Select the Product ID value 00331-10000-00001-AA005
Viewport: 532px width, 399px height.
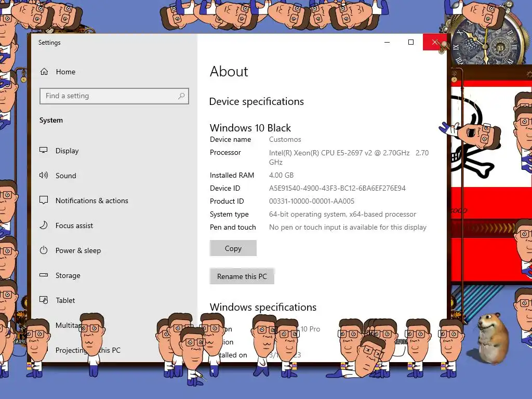click(x=312, y=201)
